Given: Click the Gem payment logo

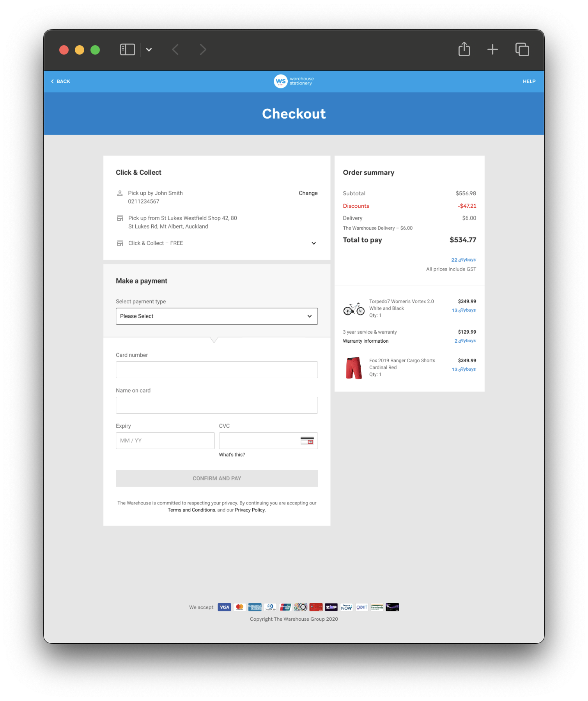Looking at the screenshot, I should tap(361, 607).
